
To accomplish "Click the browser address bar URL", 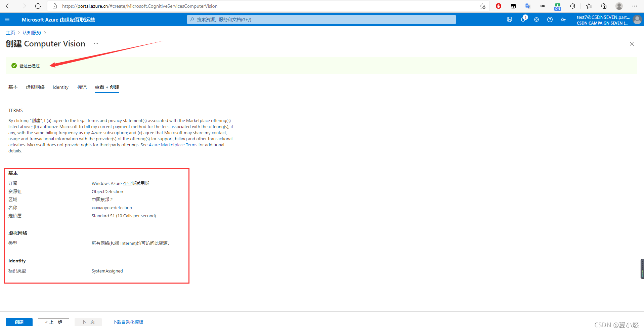I will point(140,6).
